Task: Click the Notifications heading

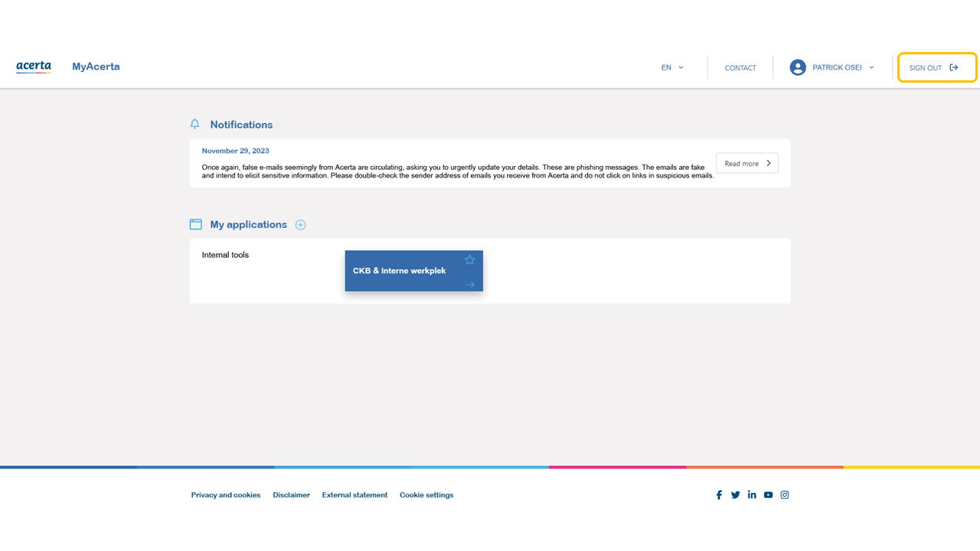Action: (241, 125)
